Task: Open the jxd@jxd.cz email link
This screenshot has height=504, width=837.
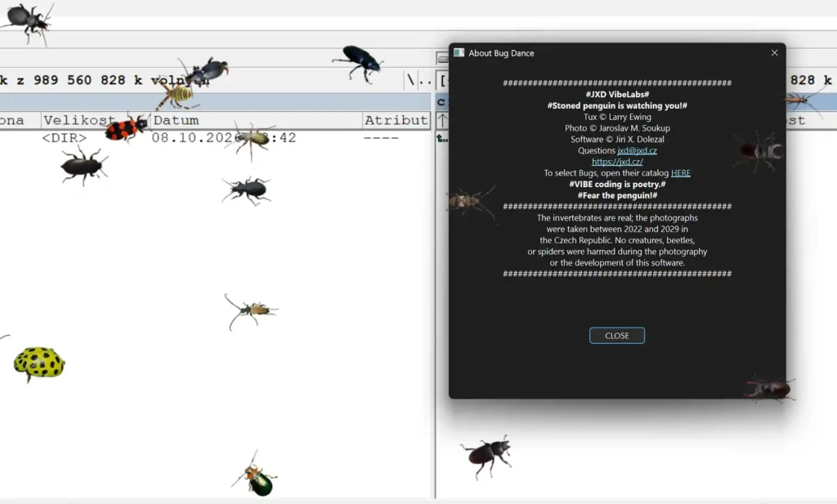Action: point(637,150)
